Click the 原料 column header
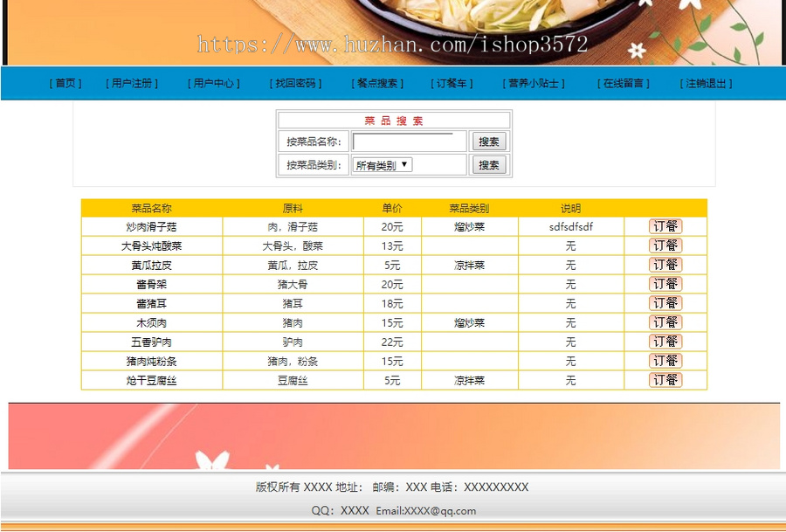This screenshot has height=532, width=786. click(x=293, y=208)
